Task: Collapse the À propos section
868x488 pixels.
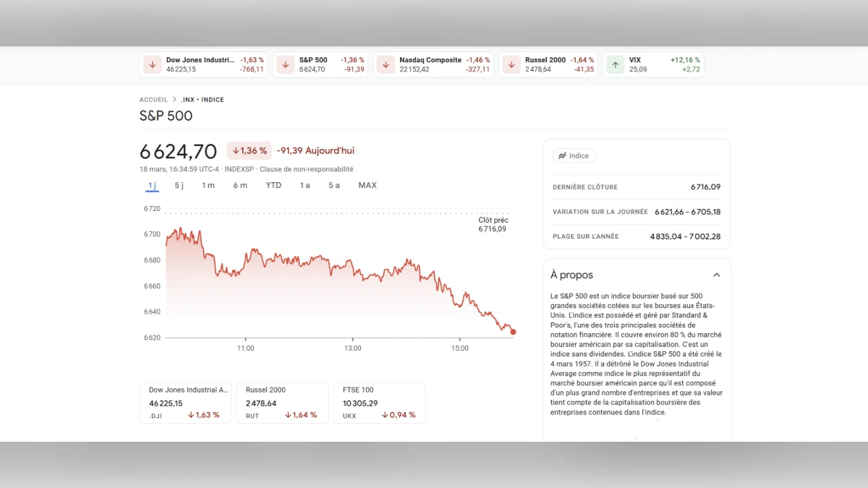Action: [717, 275]
